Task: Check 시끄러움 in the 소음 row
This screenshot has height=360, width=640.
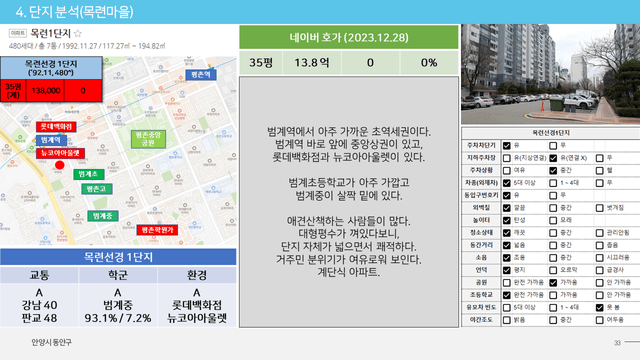Action: [600, 258]
